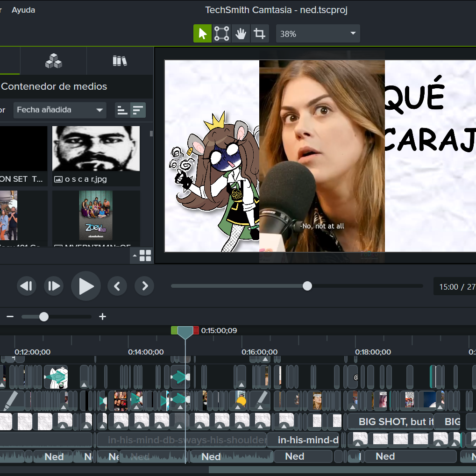
Task: Expand the Fecha añadida sort dropdown
Action: click(x=60, y=110)
